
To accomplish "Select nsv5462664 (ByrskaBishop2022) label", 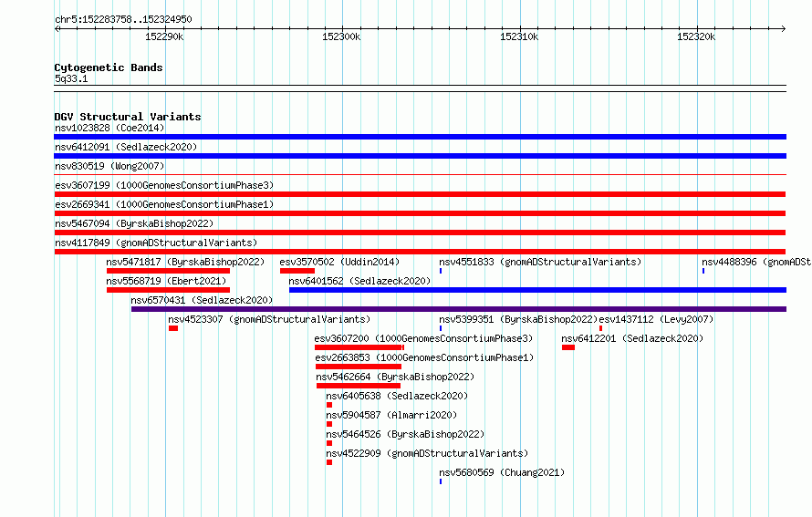I will pyautogui.click(x=395, y=377).
